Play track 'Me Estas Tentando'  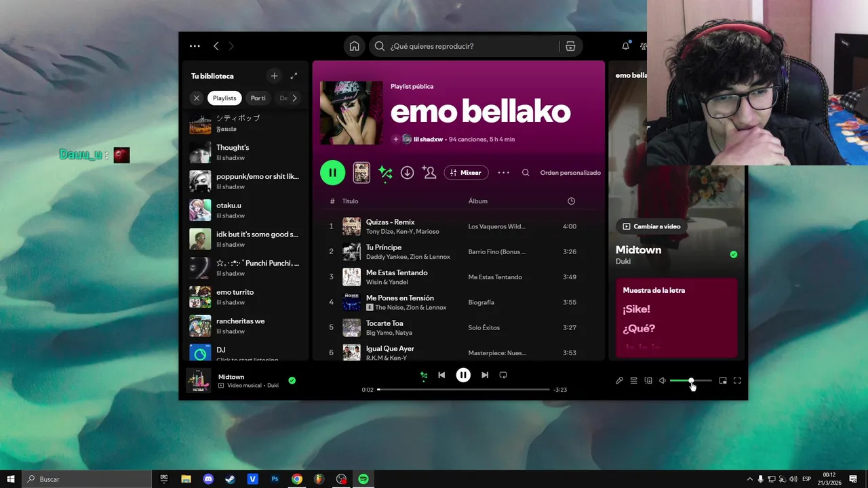458,277
